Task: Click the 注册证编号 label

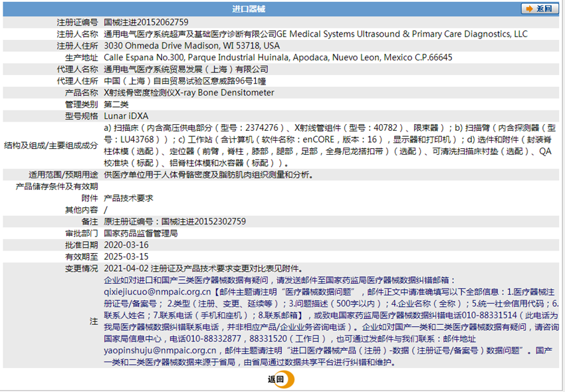Action: point(77,23)
